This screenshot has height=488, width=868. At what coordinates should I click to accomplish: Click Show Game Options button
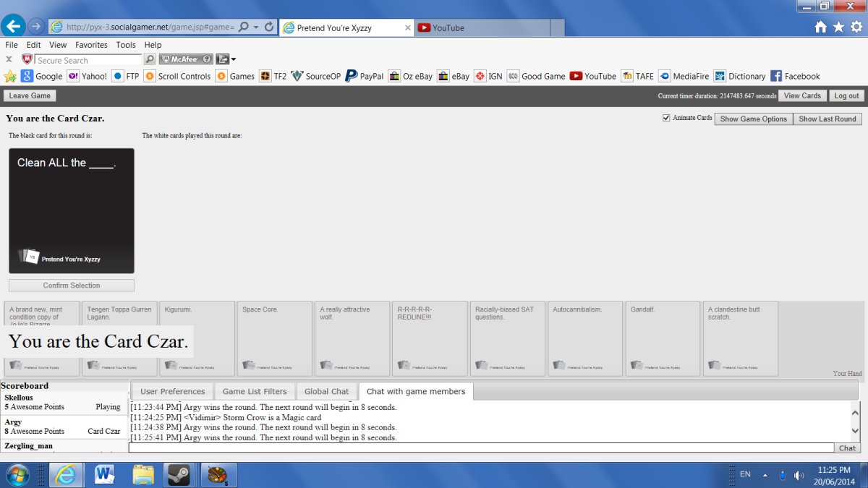tap(753, 119)
